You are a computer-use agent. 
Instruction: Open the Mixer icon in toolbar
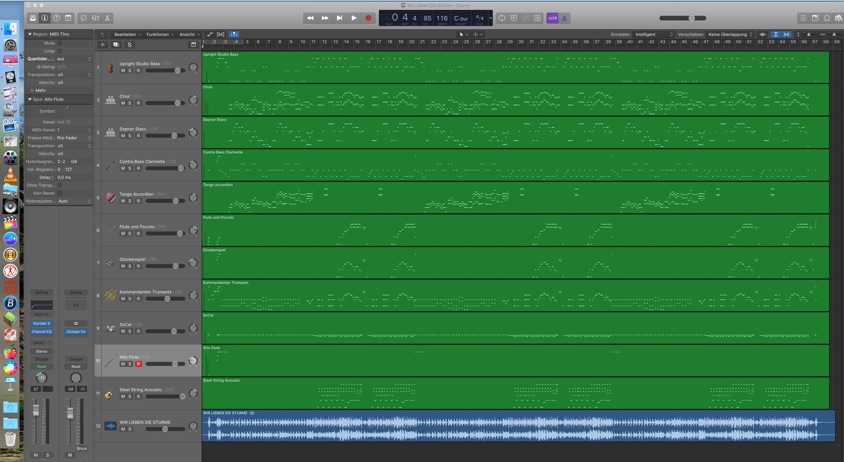pyautogui.click(x=95, y=18)
